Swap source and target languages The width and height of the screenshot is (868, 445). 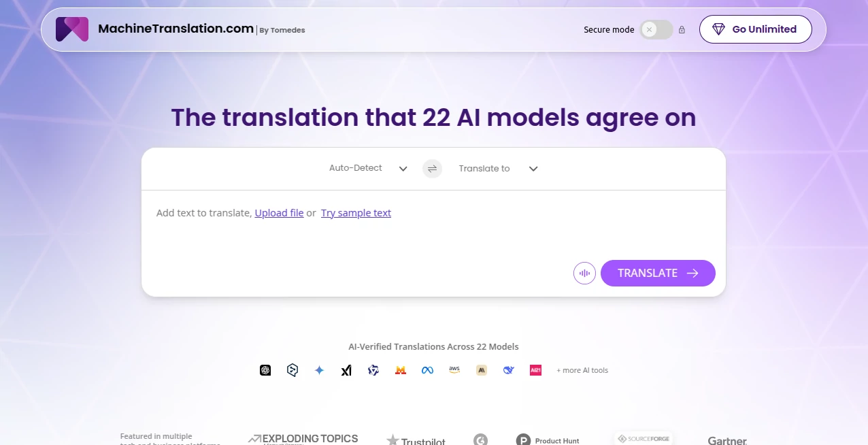(433, 169)
